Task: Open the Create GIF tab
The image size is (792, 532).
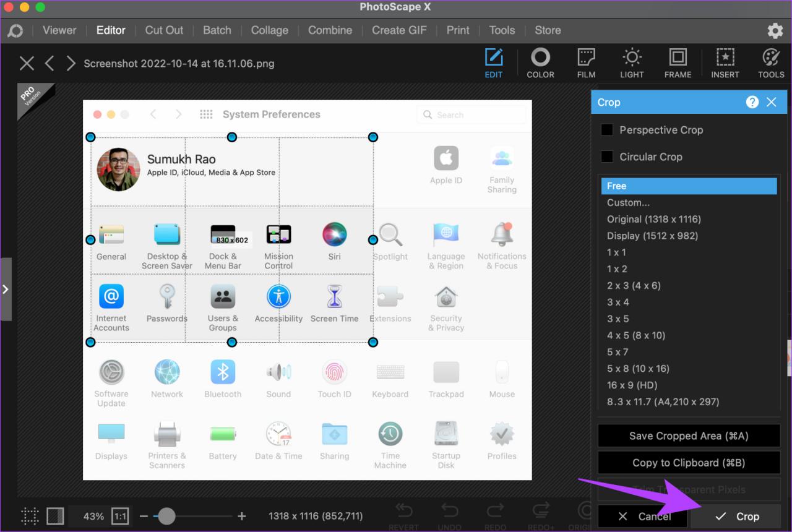Action: click(x=399, y=30)
